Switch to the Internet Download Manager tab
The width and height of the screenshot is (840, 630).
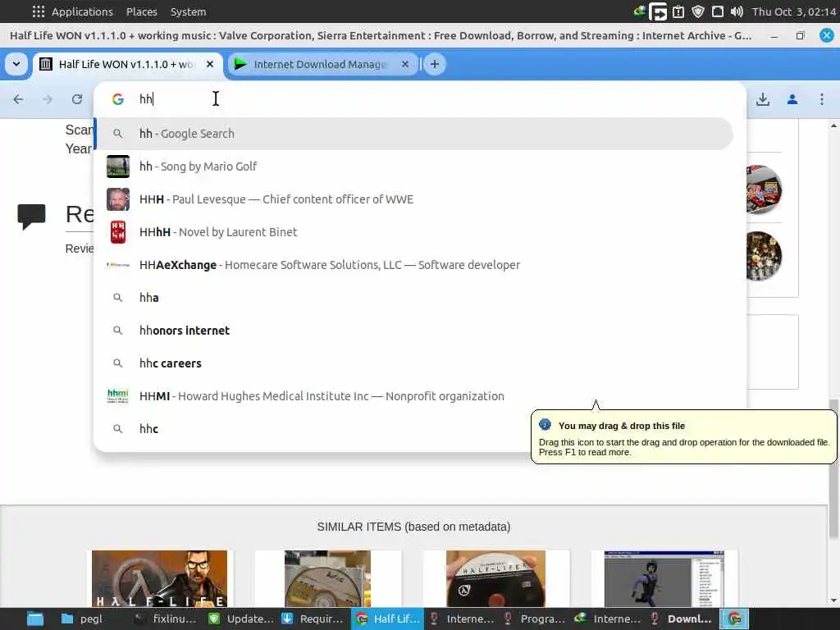tap(323, 64)
